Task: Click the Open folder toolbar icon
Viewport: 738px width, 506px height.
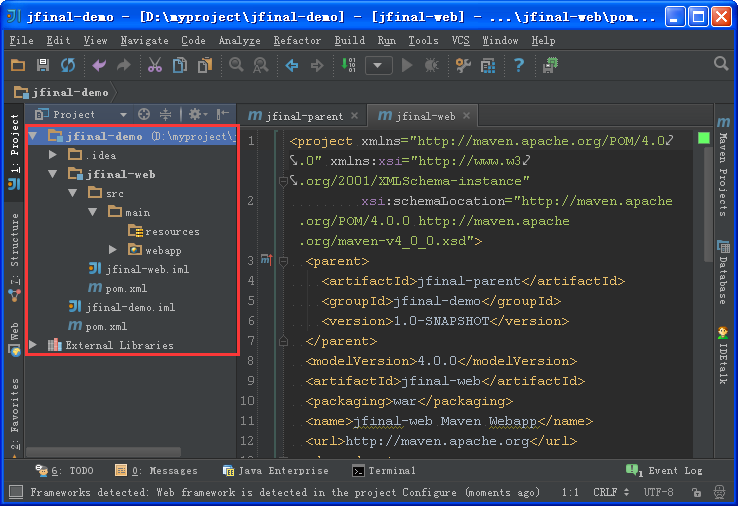Action: pos(18,65)
